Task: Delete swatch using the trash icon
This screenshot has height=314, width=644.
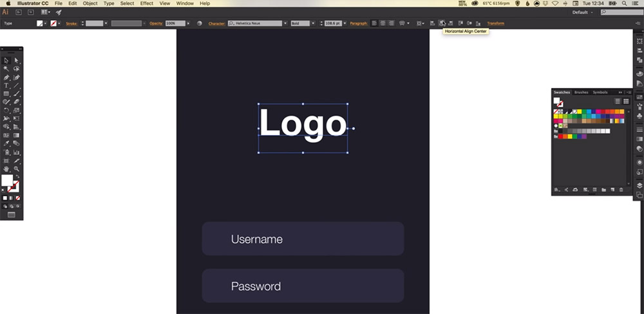Action: tap(621, 190)
